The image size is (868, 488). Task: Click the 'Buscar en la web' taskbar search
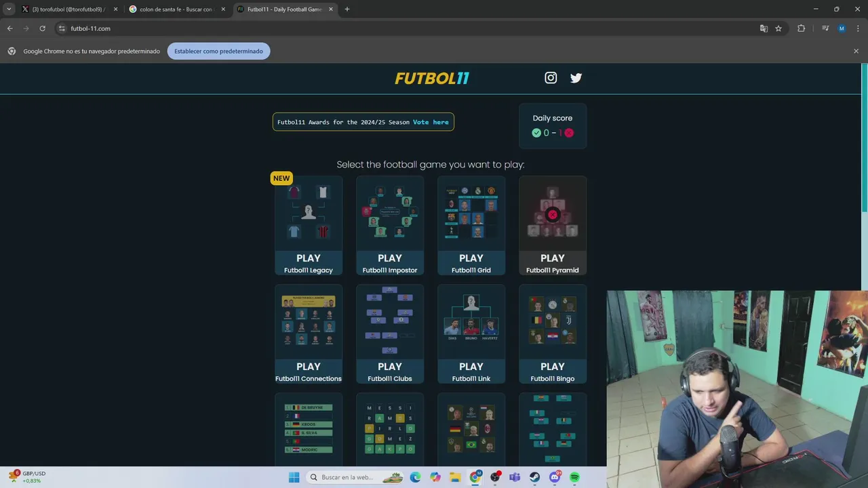tap(355, 477)
